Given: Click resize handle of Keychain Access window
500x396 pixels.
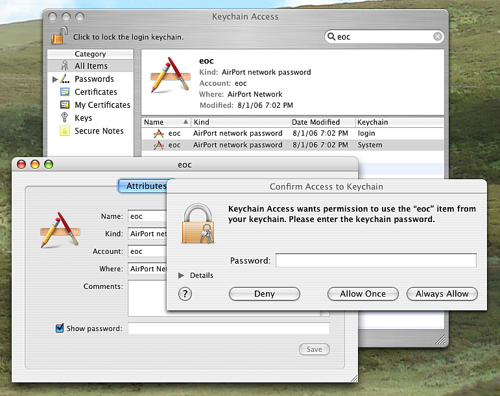Looking at the screenshot, I should [x=441, y=340].
